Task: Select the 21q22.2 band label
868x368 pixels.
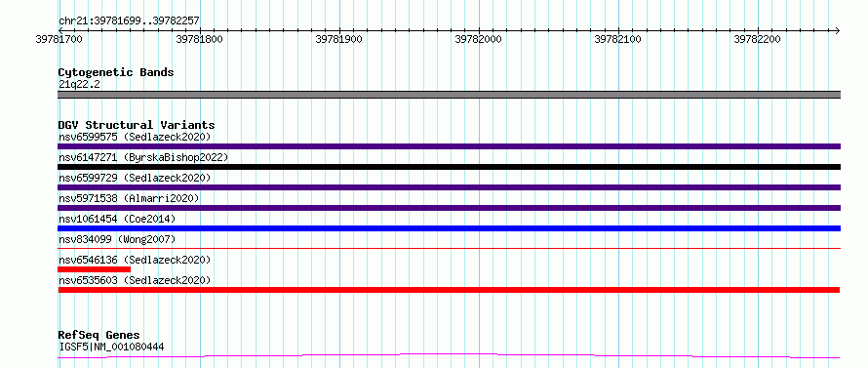Action: coord(80,85)
